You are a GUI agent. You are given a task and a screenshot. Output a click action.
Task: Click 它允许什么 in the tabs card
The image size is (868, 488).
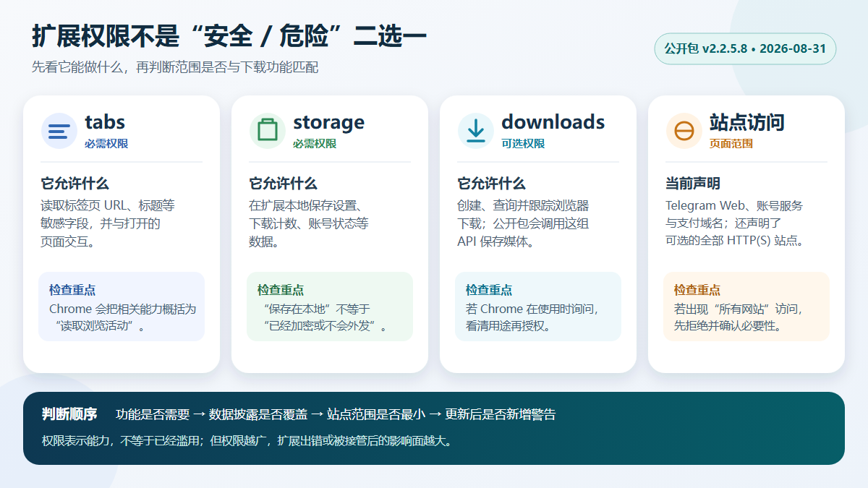[x=75, y=184]
